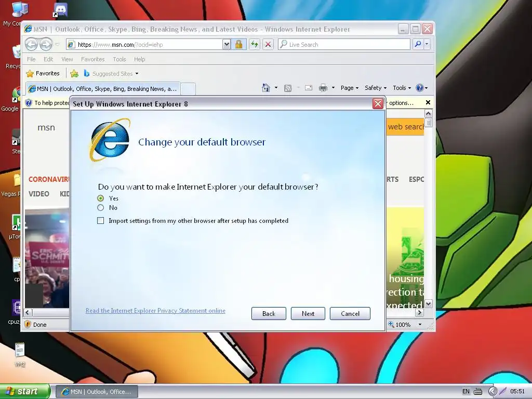The height and width of the screenshot is (399, 532).
Task: Open a new blank tab
Action: click(188, 89)
